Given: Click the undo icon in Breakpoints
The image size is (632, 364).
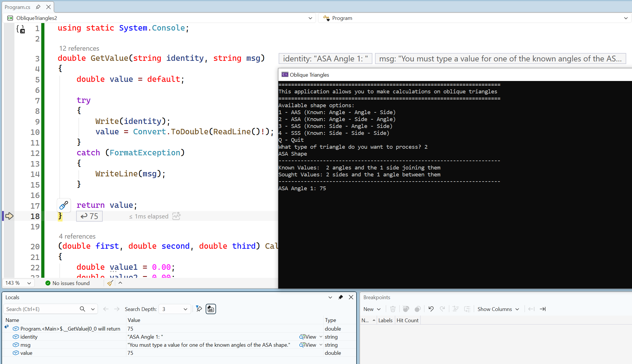Looking at the screenshot, I should (x=431, y=309).
